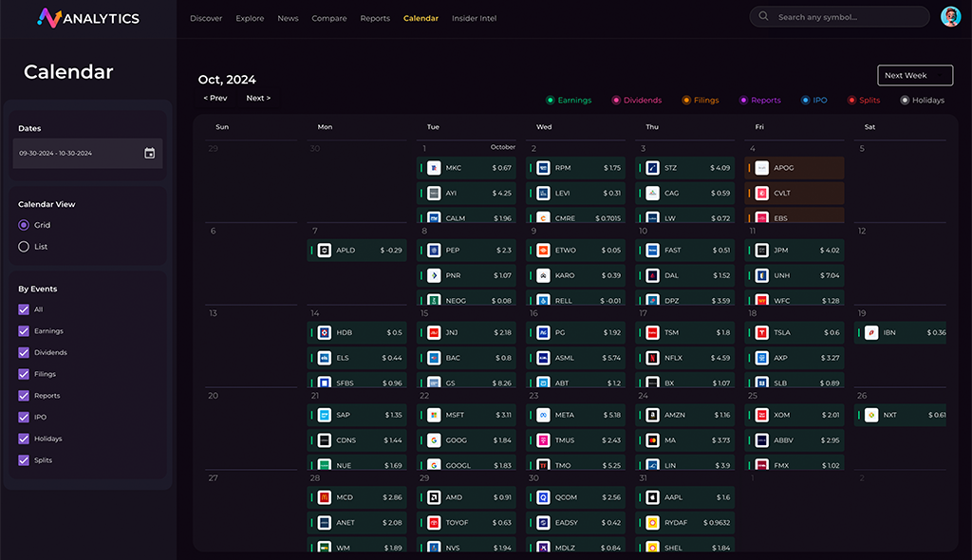Image resolution: width=972 pixels, height=560 pixels.
Task: Open the Insider Intel nav item
Action: [x=475, y=18]
